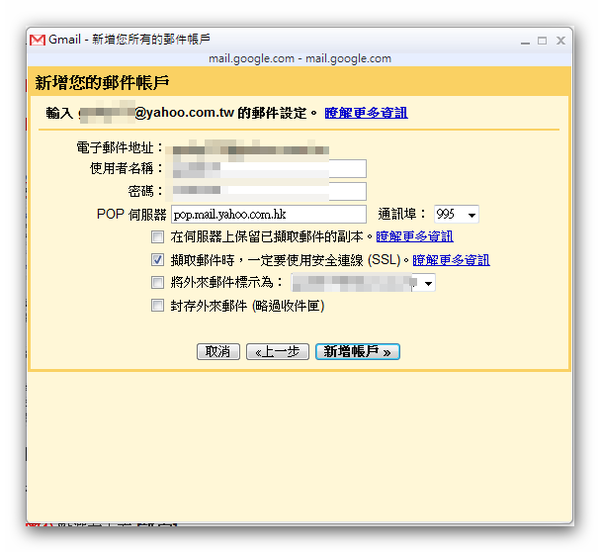Open 瞭解更多資訊 link in the header line
600x552 pixels.
pos(366,113)
